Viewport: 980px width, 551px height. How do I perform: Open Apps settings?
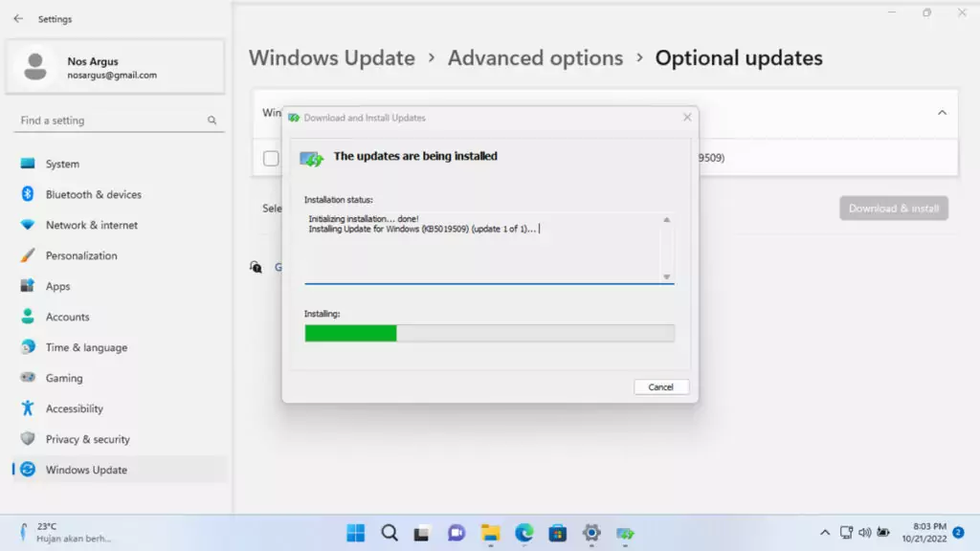point(120,286)
